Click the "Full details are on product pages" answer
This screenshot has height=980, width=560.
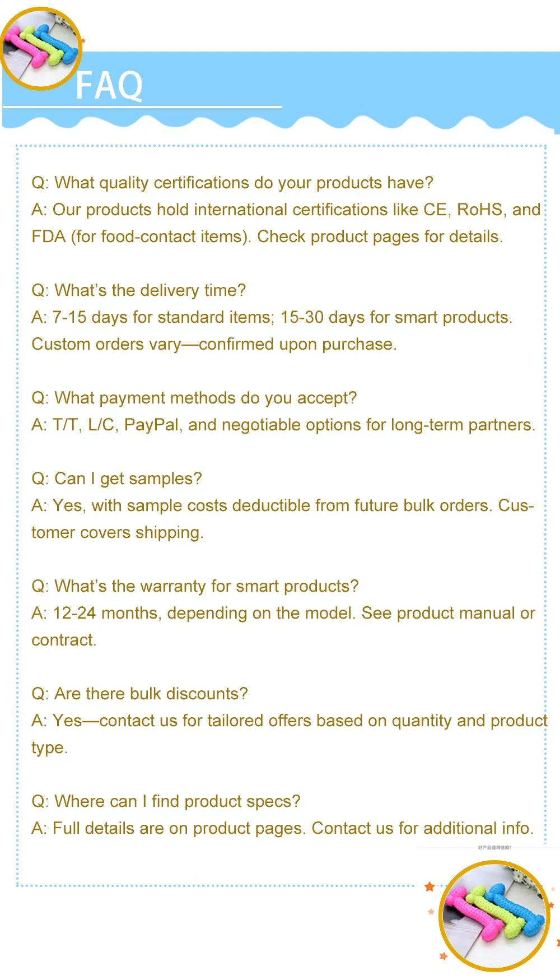coord(282,828)
